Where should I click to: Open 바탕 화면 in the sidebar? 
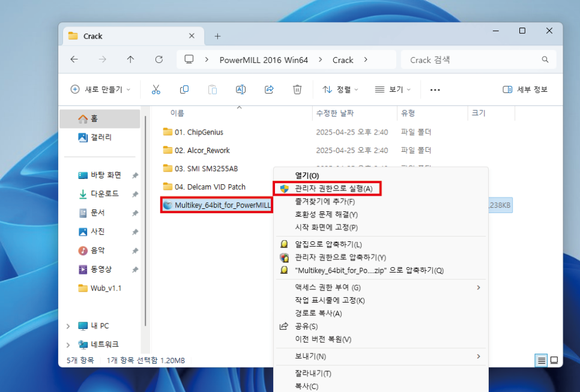(100, 175)
